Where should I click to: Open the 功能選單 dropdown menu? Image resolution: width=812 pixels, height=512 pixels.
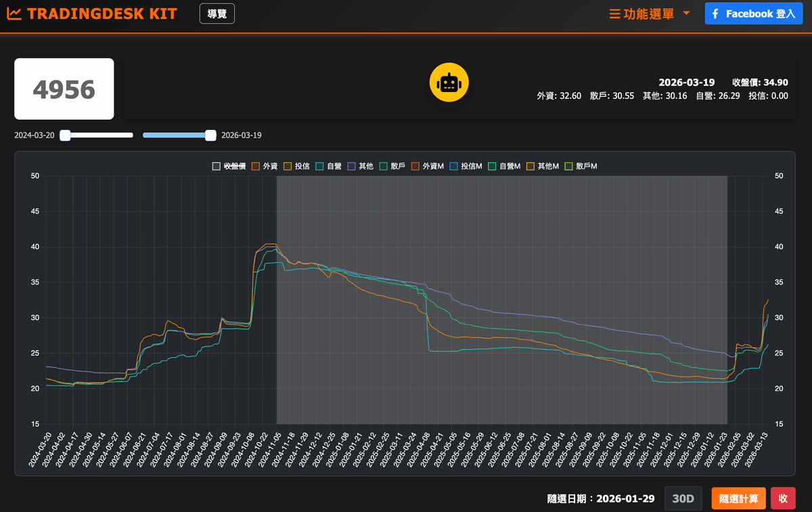650,14
